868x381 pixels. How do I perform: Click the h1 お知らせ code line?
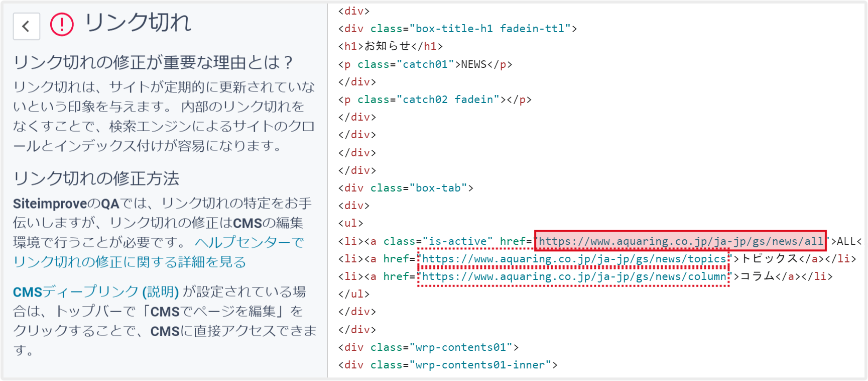click(x=390, y=46)
